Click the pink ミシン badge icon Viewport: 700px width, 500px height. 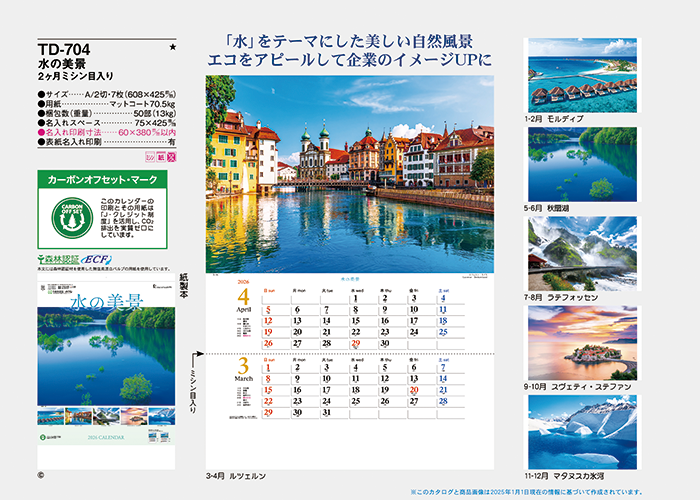click(x=151, y=158)
